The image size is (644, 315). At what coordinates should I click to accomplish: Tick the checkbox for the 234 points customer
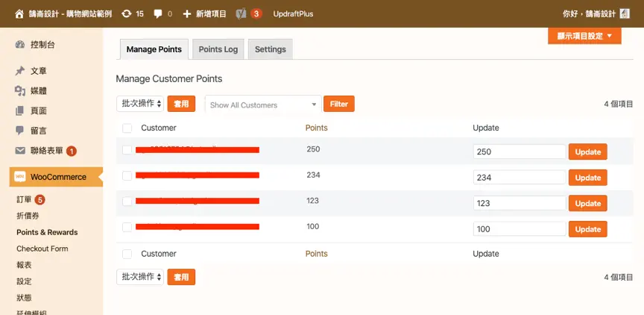coord(127,176)
